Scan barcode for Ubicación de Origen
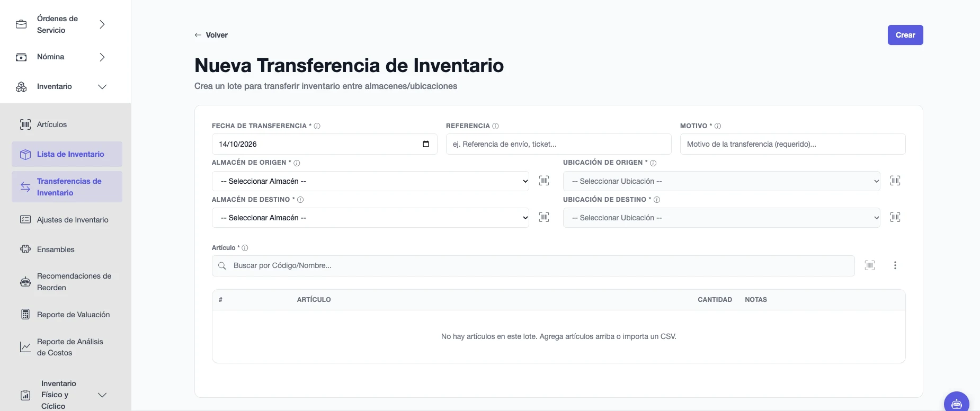980x411 pixels. (x=895, y=181)
